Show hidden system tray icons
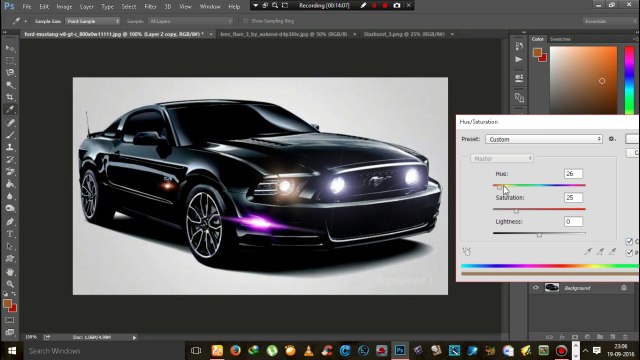Screen dimensions: 640x360 click(585, 351)
